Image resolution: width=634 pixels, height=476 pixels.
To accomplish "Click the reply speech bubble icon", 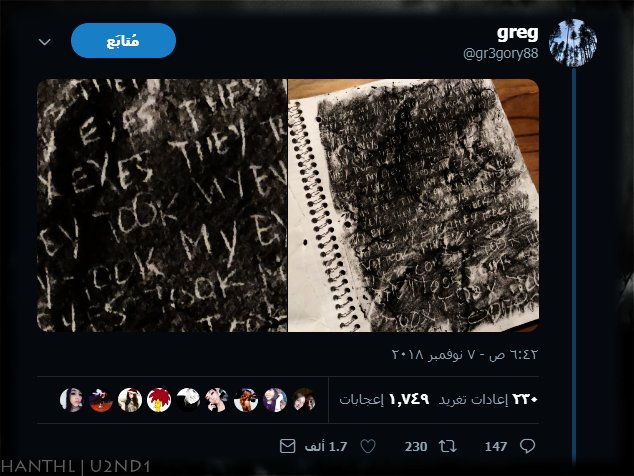I will click(527, 446).
